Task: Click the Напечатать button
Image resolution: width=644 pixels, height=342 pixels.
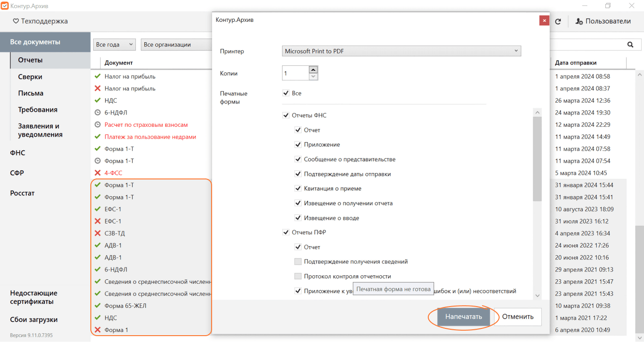Action: click(x=464, y=317)
